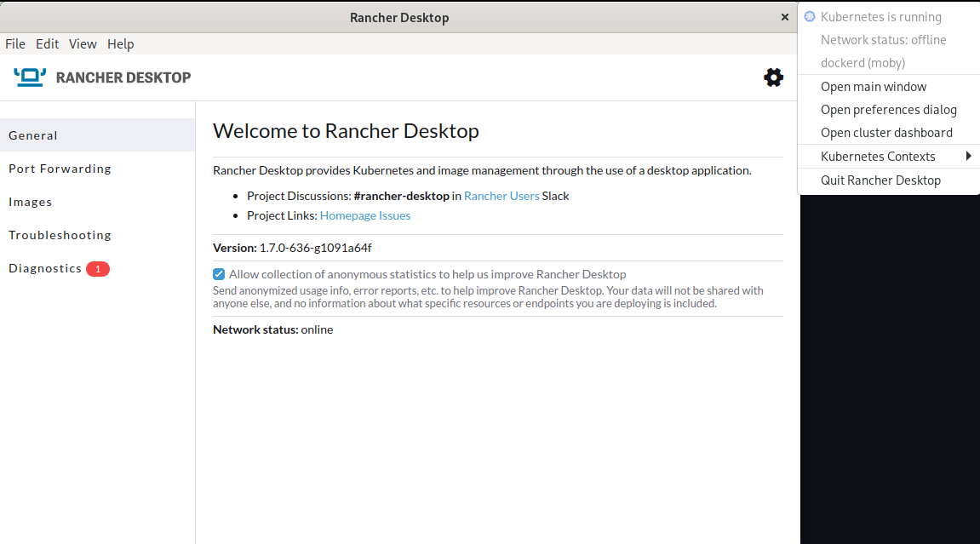
Task: Choose Open main window from tray menu
Action: [x=874, y=86]
